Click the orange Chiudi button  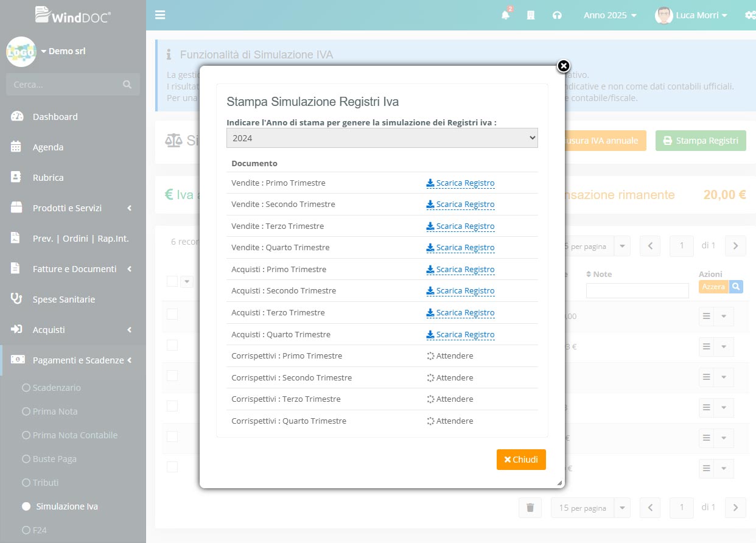520,460
